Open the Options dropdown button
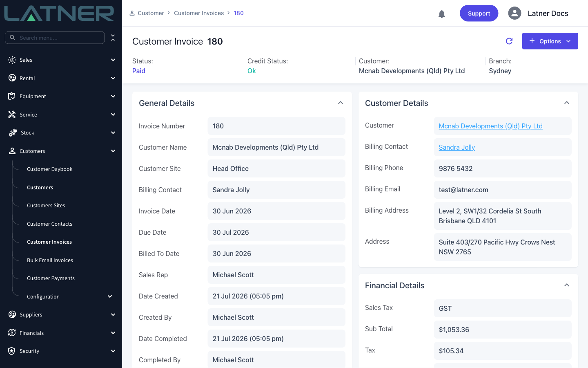 [550, 41]
